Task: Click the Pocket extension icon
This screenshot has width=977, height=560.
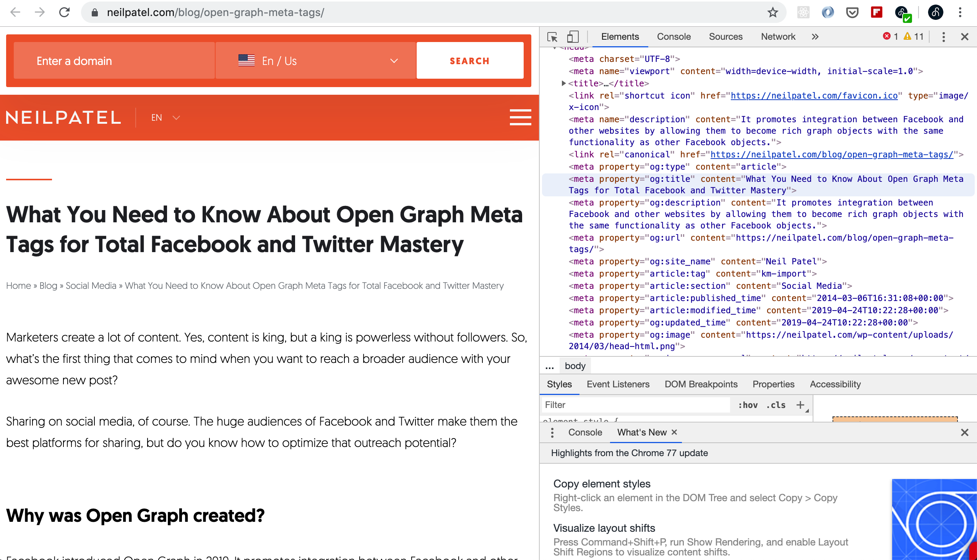Action: pyautogui.click(x=852, y=12)
